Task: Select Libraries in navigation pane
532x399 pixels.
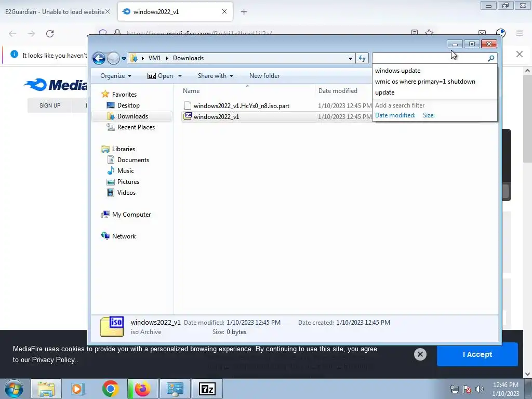Action: [123, 149]
